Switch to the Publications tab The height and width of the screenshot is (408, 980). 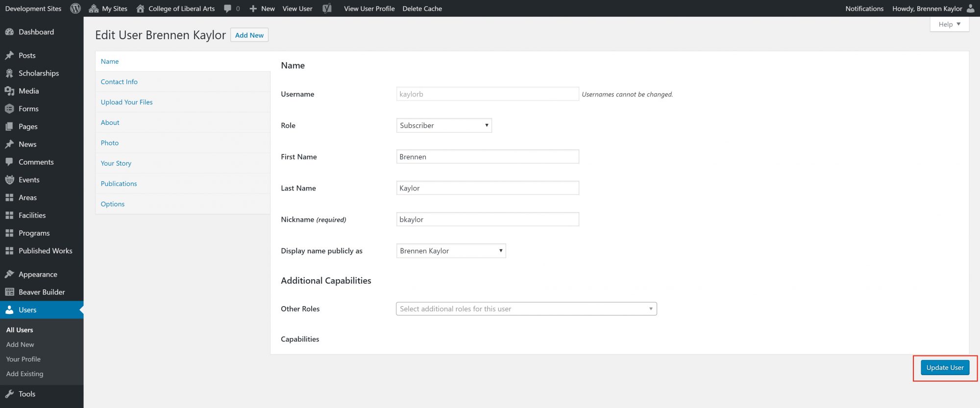tap(183, 184)
